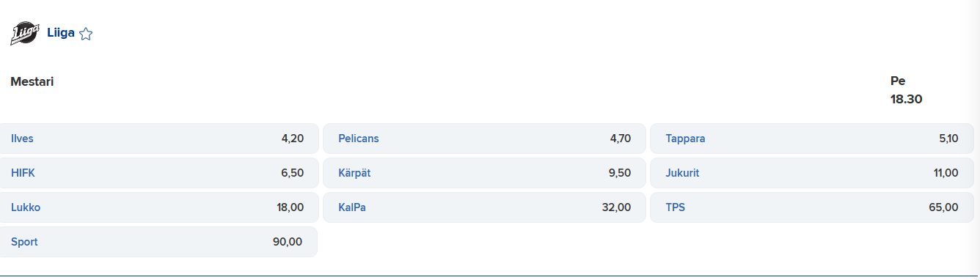
Task: Click the 4,20 odds value
Action: tap(292, 139)
